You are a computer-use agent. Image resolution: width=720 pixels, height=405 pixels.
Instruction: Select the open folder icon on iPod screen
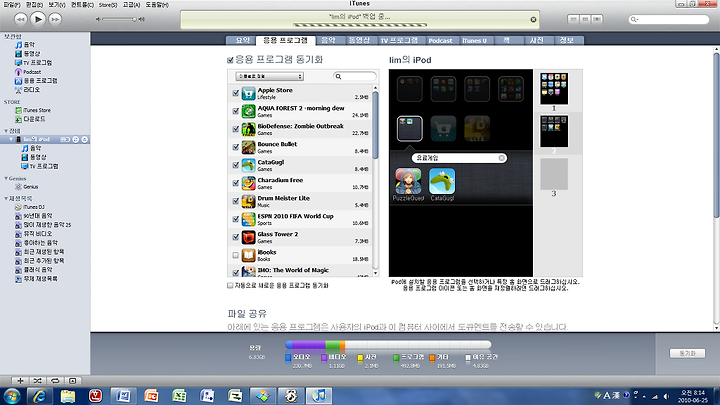pyautogui.click(x=410, y=128)
